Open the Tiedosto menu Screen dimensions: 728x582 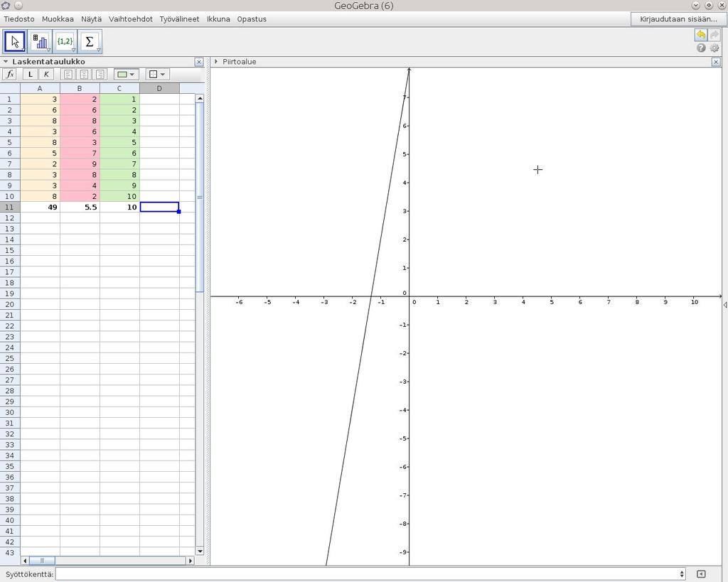click(x=19, y=19)
